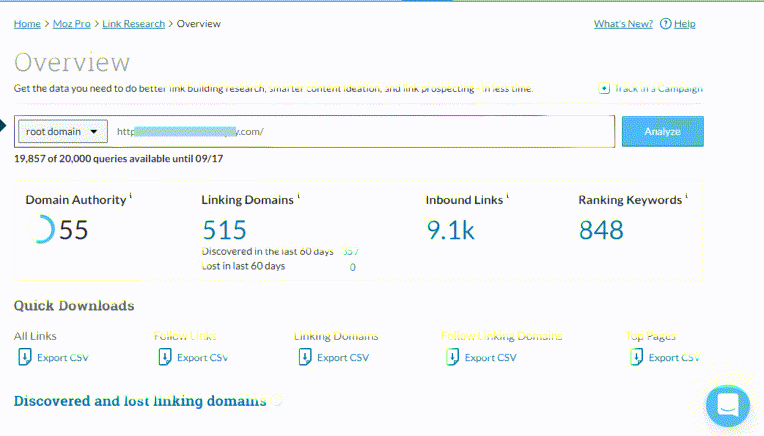This screenshot has width=764, height=436.
Task: Click info icon beside Discovered and lost linking domains
Action: [277, 400]
